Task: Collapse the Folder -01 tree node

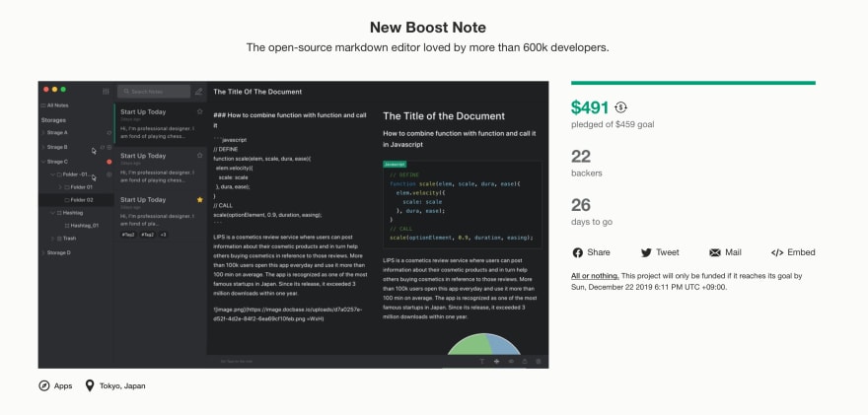Action: 52,174
